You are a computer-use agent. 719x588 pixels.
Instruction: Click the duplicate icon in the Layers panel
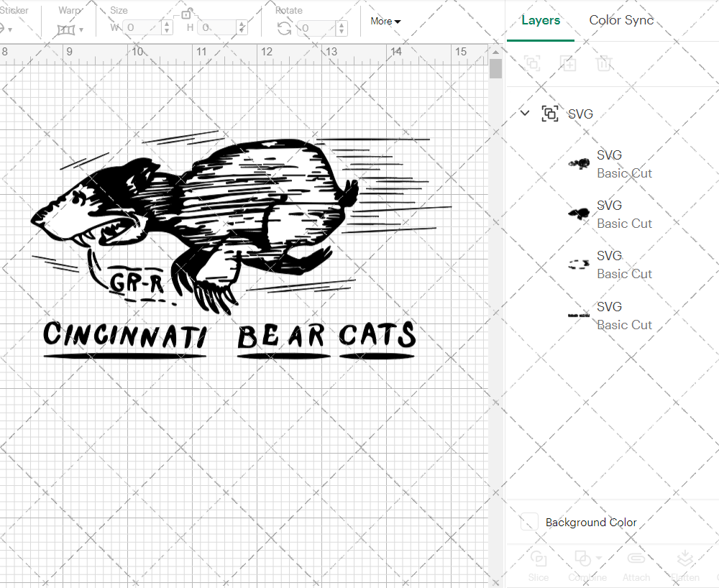(568, 63)
